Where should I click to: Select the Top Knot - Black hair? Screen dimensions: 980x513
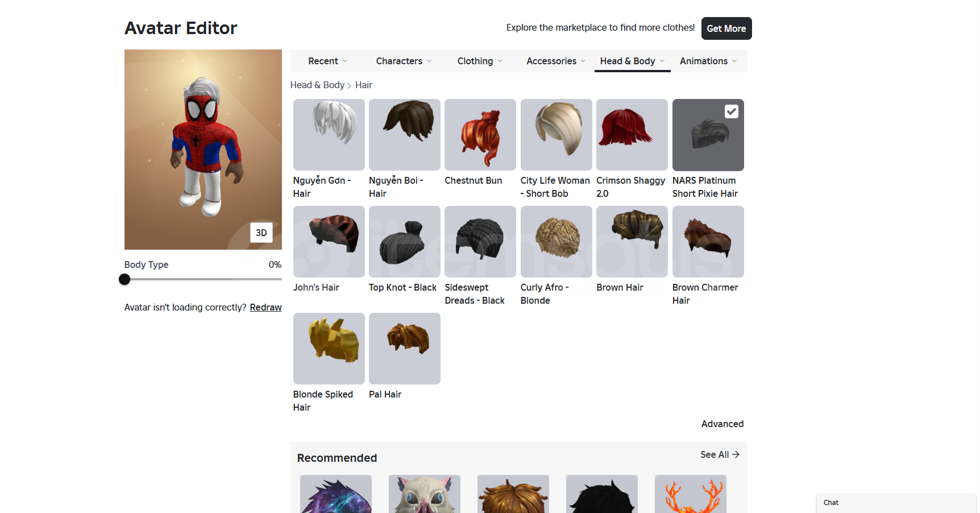click(405, 242)
